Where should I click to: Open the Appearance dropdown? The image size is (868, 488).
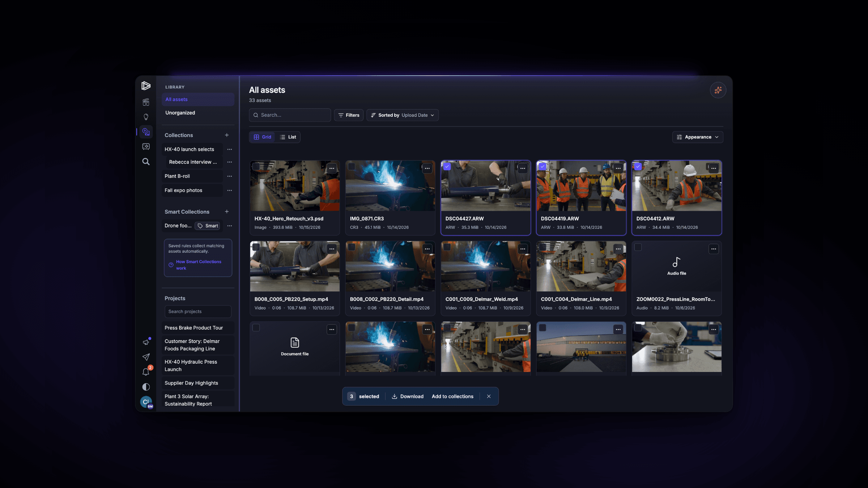pyautogui.click(x=698, y=137)
